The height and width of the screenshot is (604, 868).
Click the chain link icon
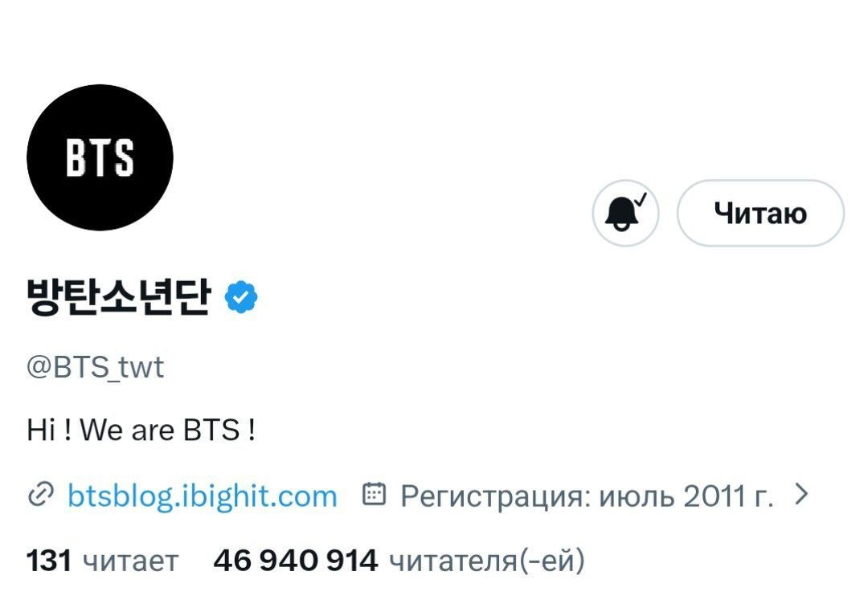(x=41, y=495)
